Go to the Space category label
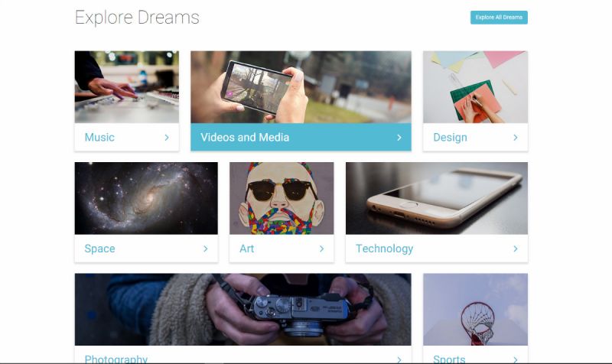Screen dimensions: 612x364 pos(99,249)
